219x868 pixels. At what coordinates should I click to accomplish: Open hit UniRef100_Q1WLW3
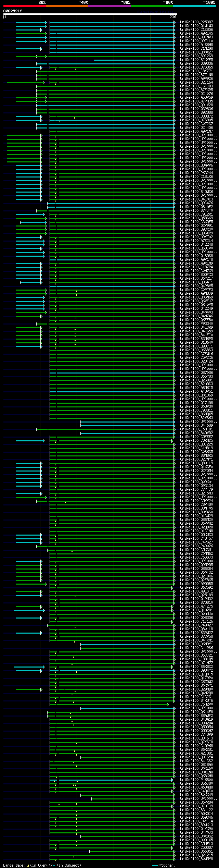click(196, 26)
